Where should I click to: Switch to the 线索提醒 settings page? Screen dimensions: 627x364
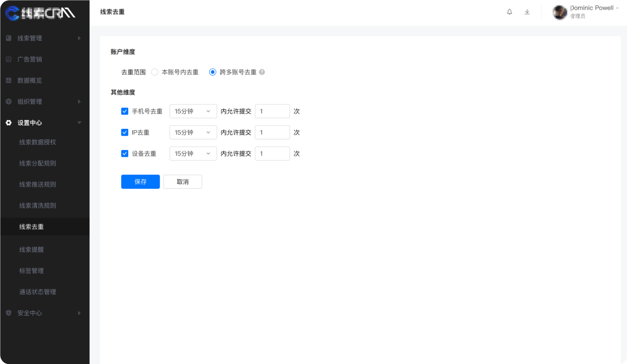pos(31,249)
